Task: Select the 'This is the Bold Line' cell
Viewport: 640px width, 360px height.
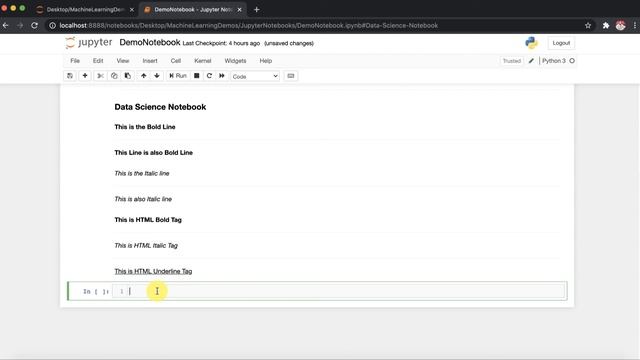Action: pos(144,127)
